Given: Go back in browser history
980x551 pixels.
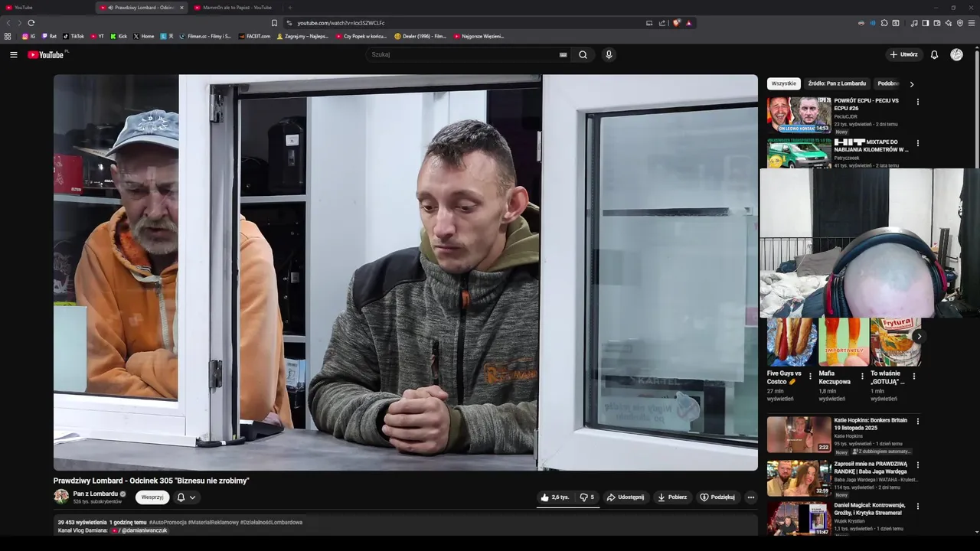Looking at the screenshot, I should (9, 23).
